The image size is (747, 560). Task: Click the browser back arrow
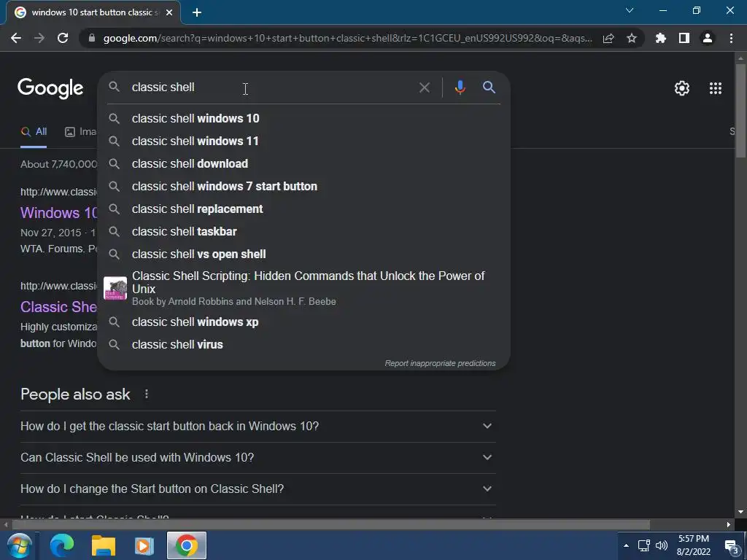(x=16, y=38)
